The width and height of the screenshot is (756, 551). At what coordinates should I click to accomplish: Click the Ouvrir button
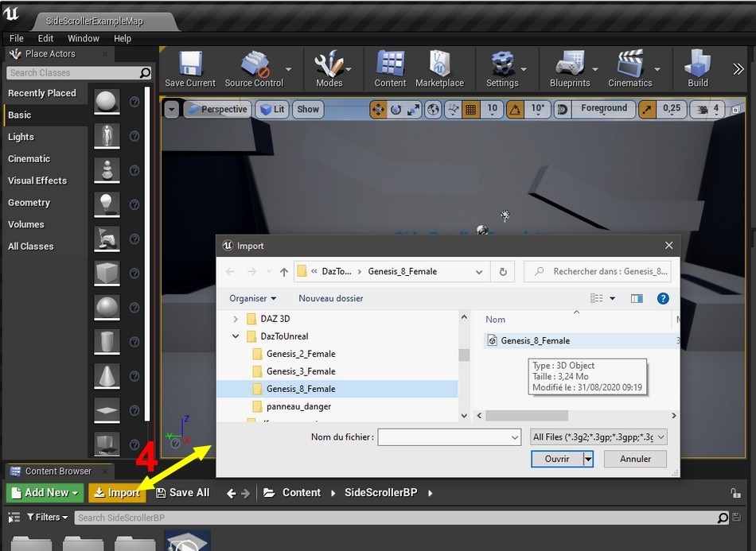[557, 459]
